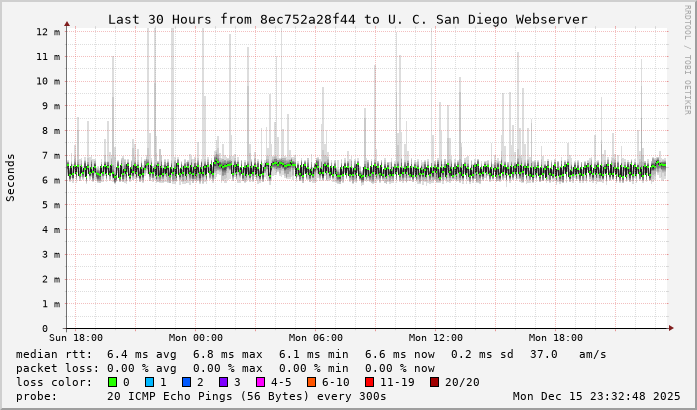Click the light blue loss swatch for 1
Viewport: 697px width, 410px height.
[149, 382]
